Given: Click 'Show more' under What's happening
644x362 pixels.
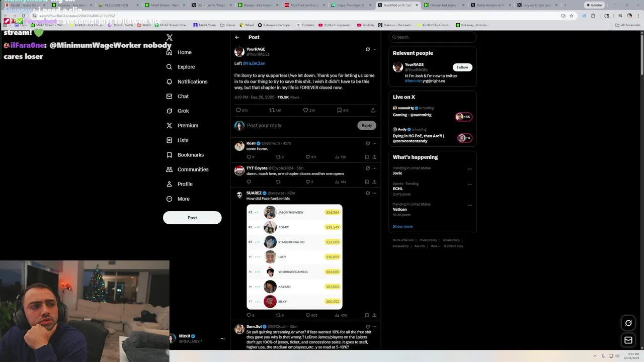Looking at the screenshot, I should [x=403, y=227].
